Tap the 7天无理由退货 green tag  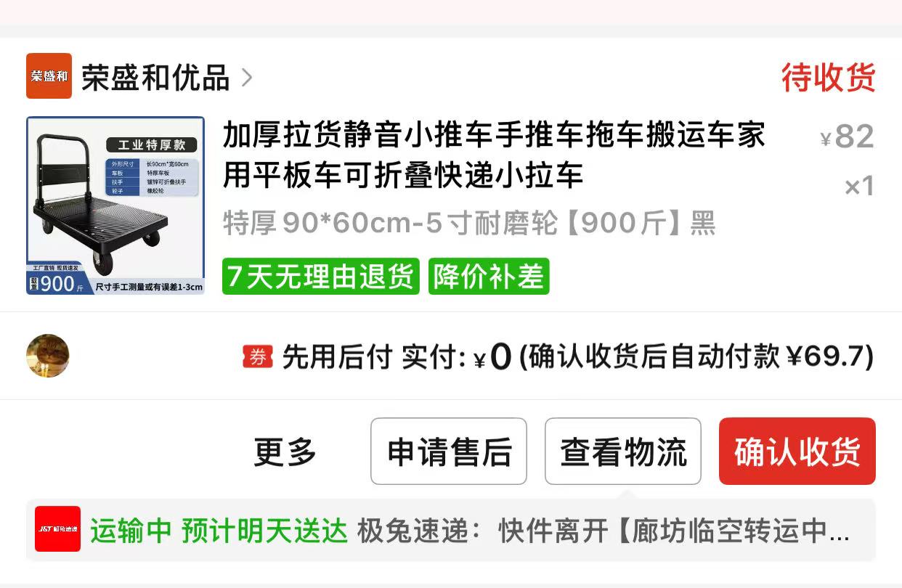point(321,277)
